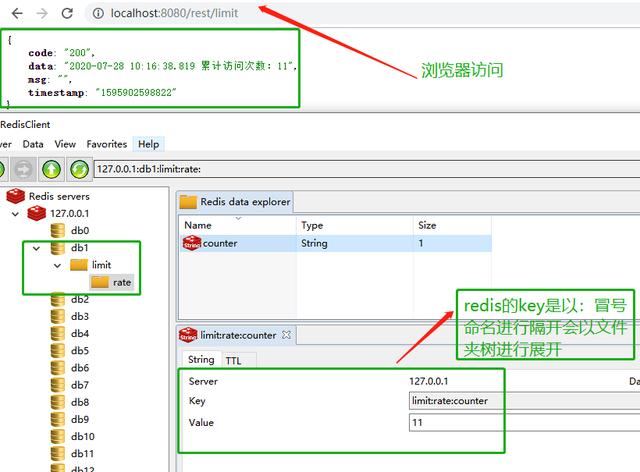Click the db5 database icon
640x472 pixels.
(x=58, y=350)
